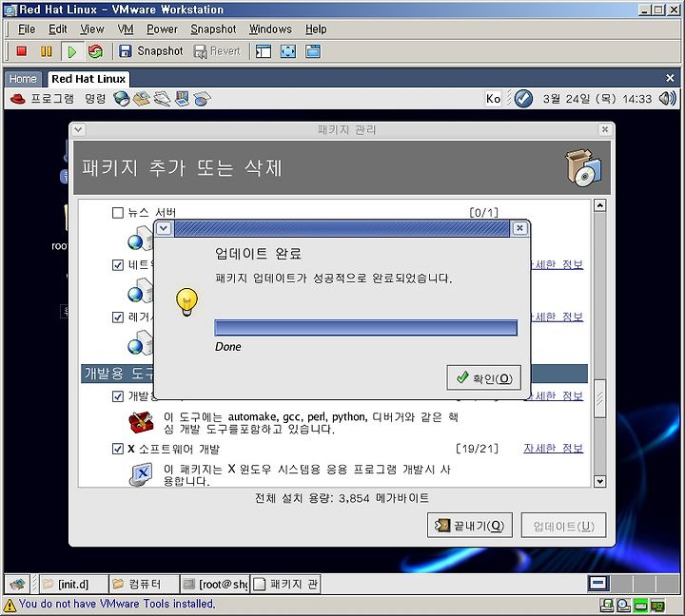Launch the presentation panel icon
Viewport: 685px width, 616px height.
[x=182, y=99]
